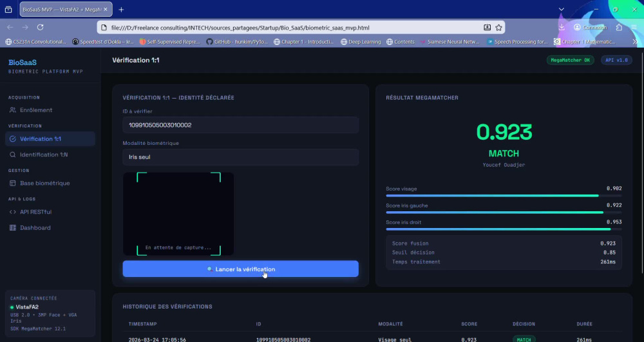Bookmark page with star icon
This screenshot has width=644, height=342.
pos(498,28)
